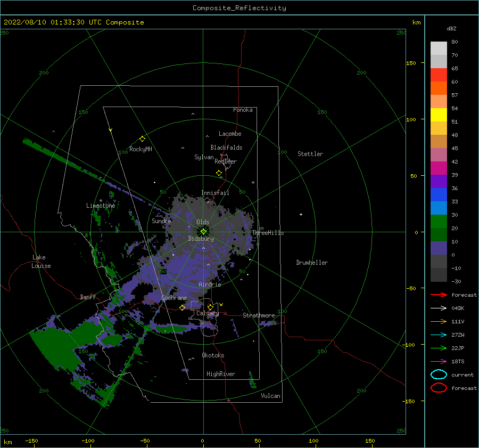Click the Lake Louise label
Screen dimensions: 479x448
click(x=41, y=262)
